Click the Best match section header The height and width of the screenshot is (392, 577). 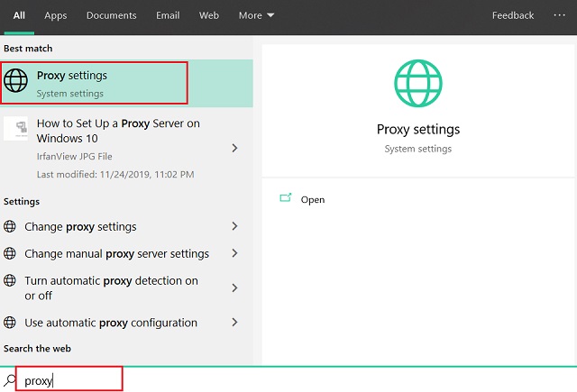point(28,49)
